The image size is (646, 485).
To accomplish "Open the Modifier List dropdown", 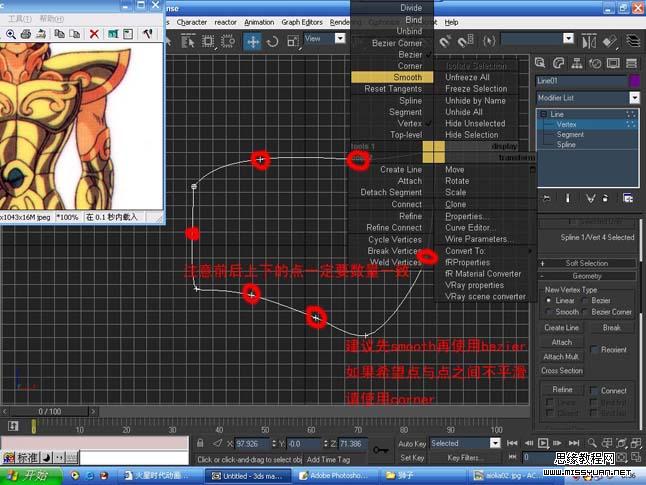I will point(634,98).
